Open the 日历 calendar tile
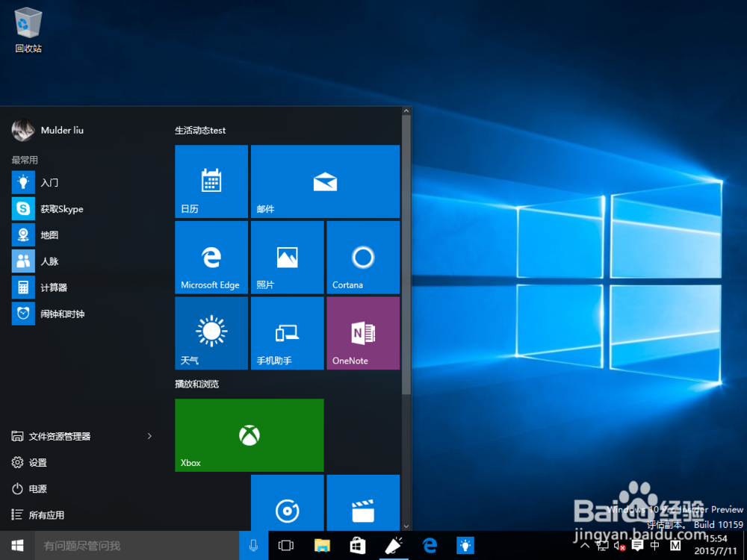The height and width of the screenshot is (560, 747). point(211,181)
